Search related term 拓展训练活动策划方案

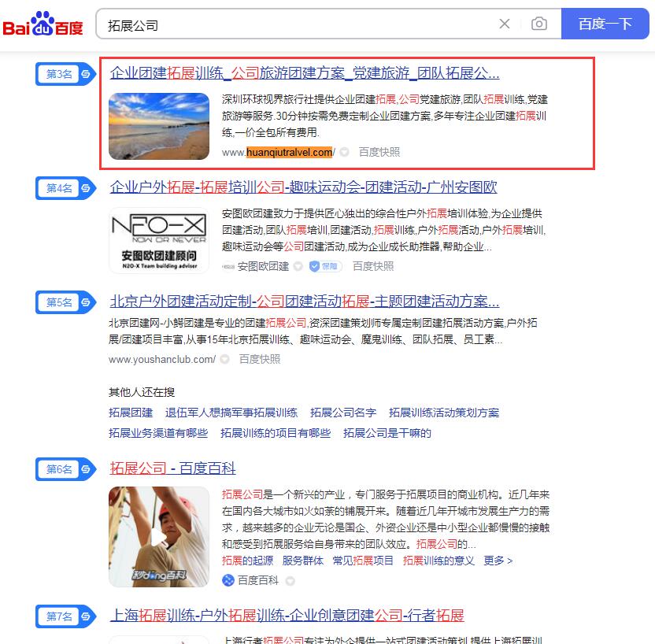pyautogui.click(x=444, y=413)
